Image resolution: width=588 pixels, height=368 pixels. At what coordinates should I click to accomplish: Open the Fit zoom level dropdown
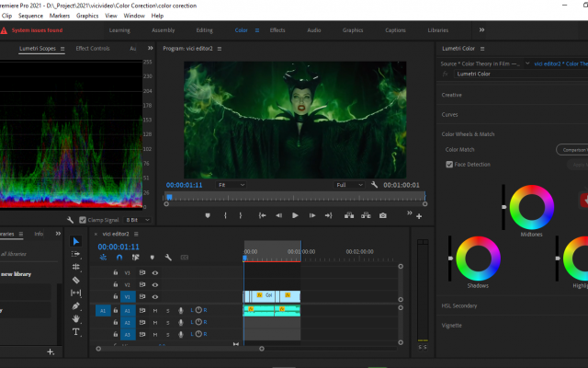[231, 185]
